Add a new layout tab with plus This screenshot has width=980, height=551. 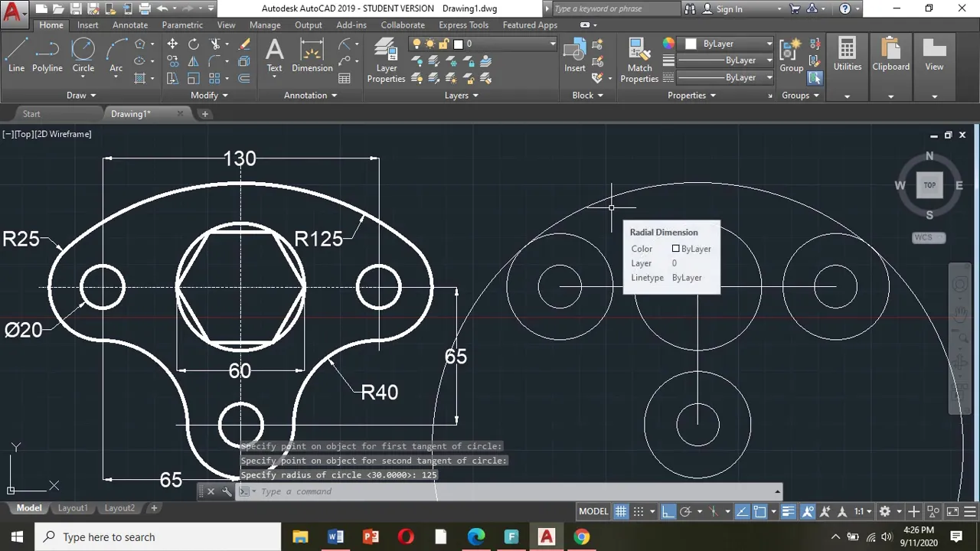(153, 508)
